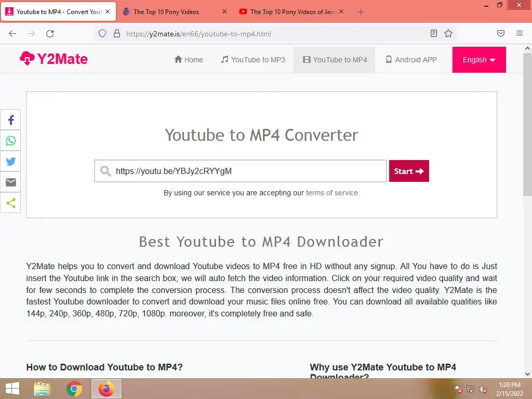
Task: Open Firefox application menu
Action: (x=520, y=33)
